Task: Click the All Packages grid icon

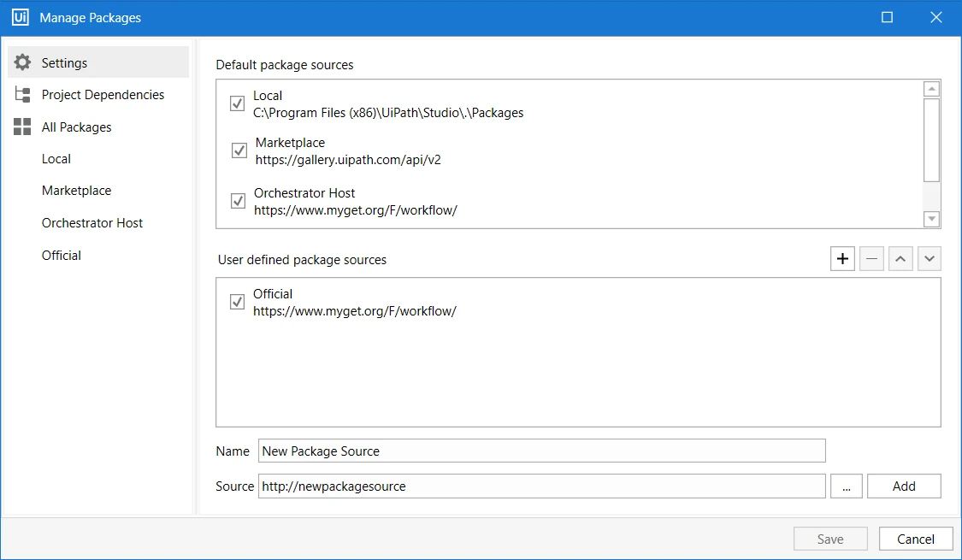Action: tap(23, 127)
